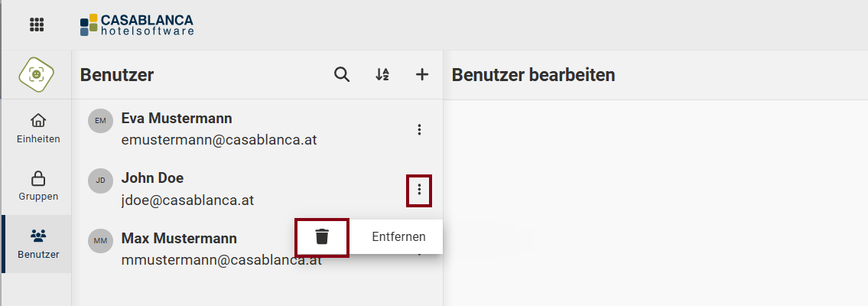Click the JD avatar circle
868x306 pixels.
(x=100, y=181)
